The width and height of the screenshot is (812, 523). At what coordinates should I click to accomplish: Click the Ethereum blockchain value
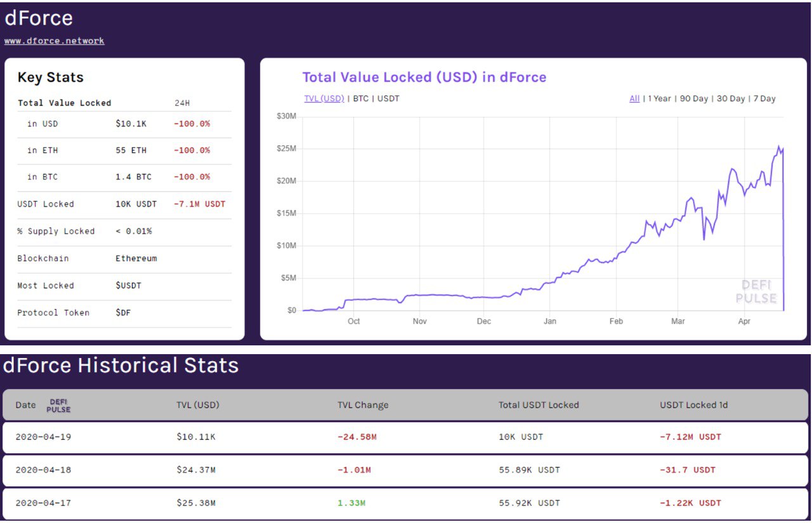pyautogui.click(x=136, y=258)
